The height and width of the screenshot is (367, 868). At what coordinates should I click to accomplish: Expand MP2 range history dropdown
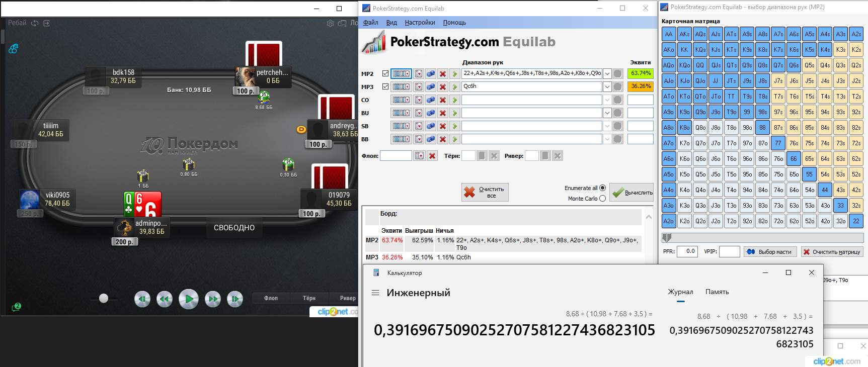(x=607, y=74)
